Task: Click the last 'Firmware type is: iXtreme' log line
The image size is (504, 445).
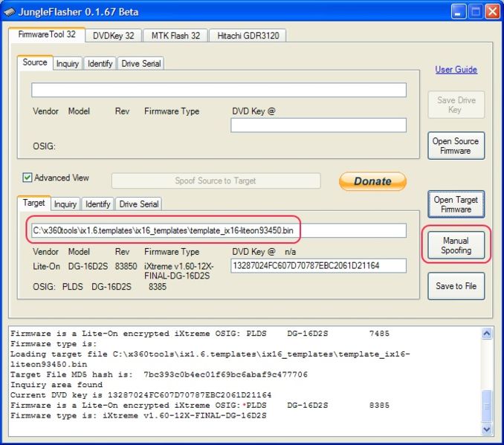Action: (x=138, y=415)
